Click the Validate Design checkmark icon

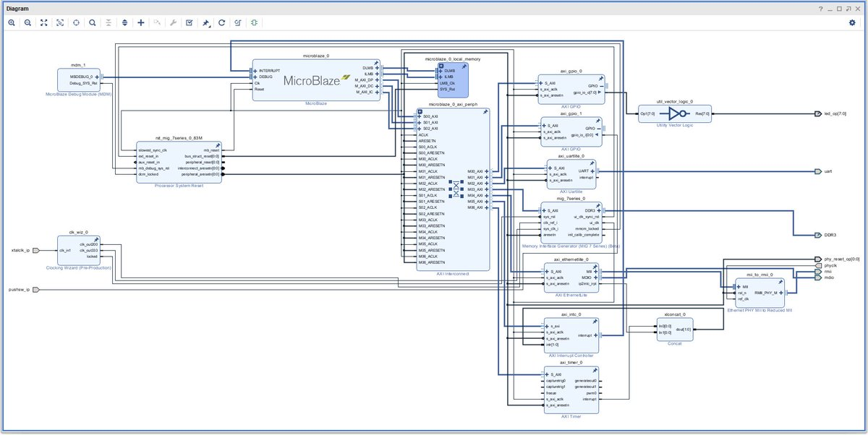[x=189, y=22]
